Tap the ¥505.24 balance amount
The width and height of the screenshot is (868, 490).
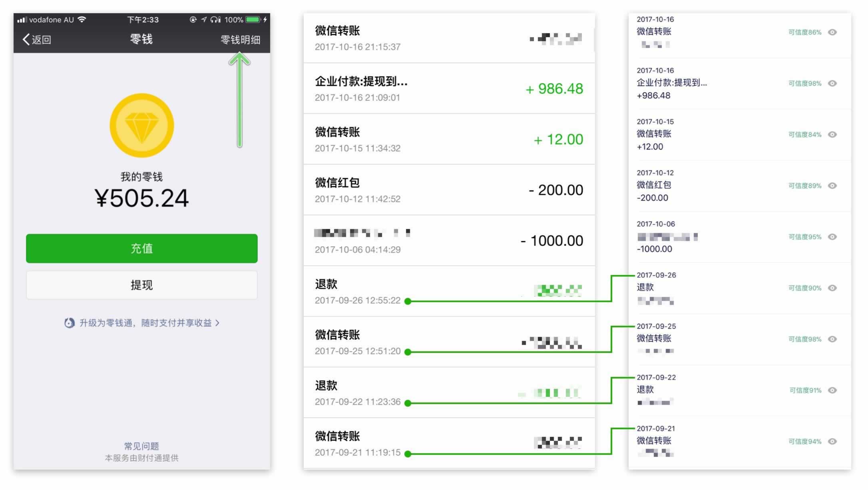142,198
